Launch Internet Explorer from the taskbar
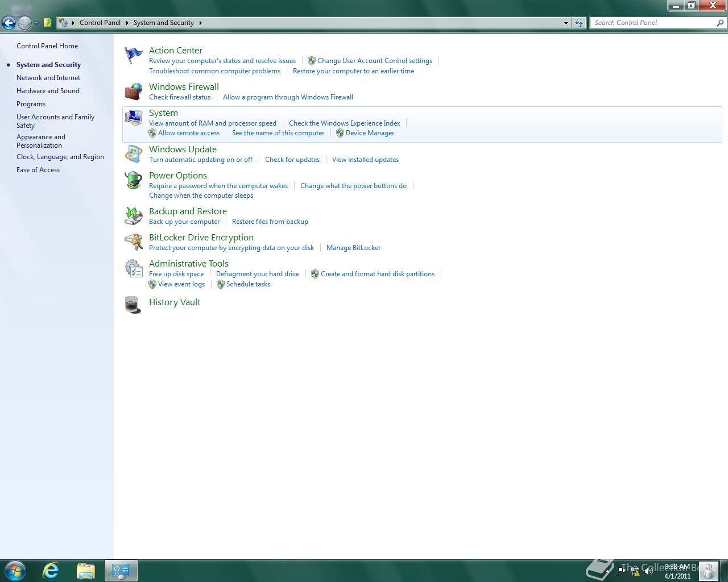This screenshot has width=728, height=582. pyautogui.click(x=51, y=570)
